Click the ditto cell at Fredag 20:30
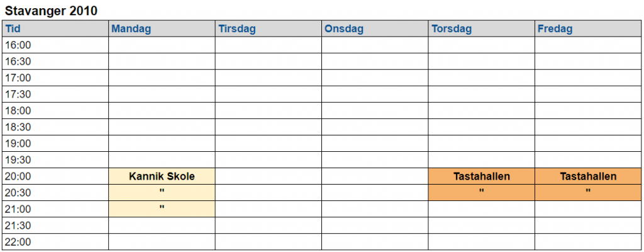 tap(588, 192)
